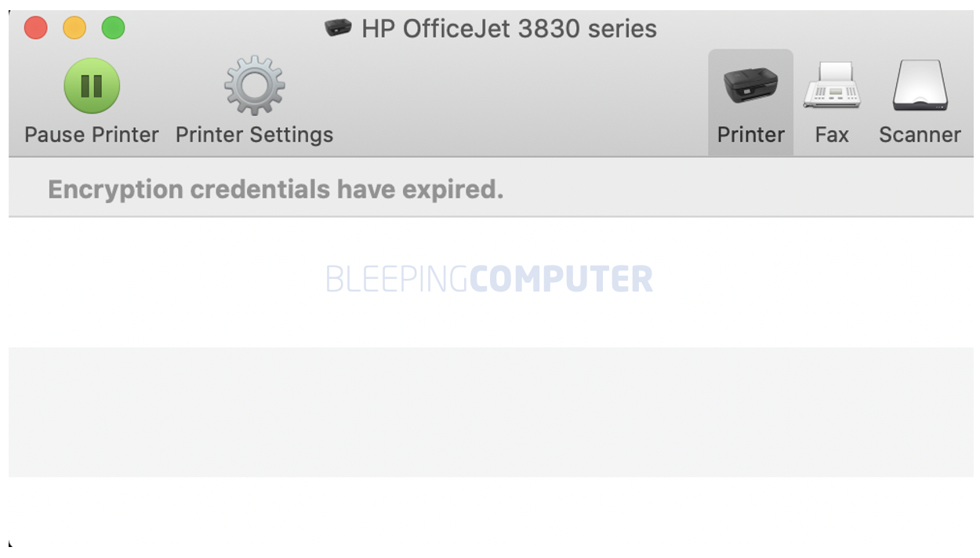
Task: Click the "Printer Settings" text label
Action: coord(254,135)
